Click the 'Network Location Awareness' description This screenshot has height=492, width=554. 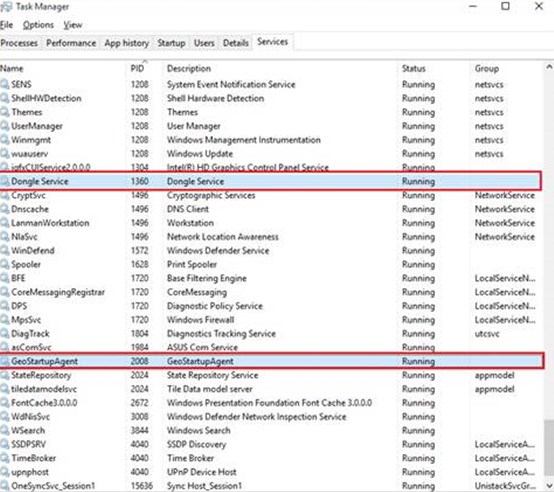click(x=223, y=237)
